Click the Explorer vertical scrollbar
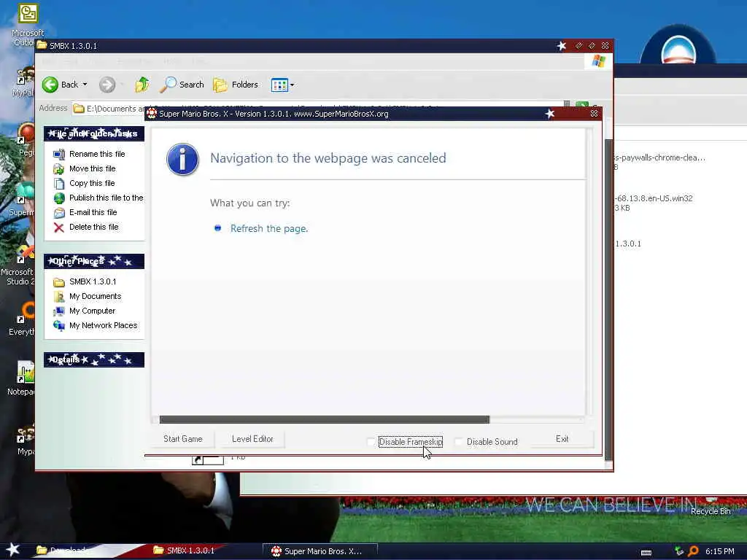The height and width of the screenshot is (560, 747). (608, 298)
